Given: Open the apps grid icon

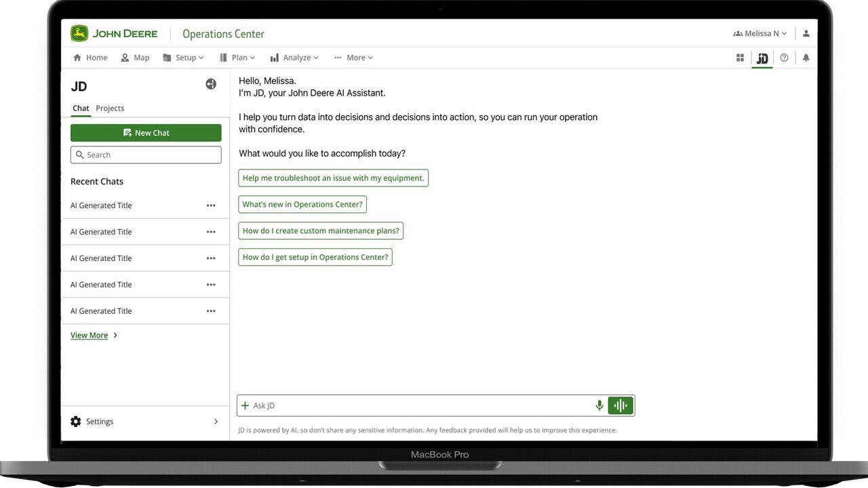Looking at the screenshot, I should click(x=740, y=58).
